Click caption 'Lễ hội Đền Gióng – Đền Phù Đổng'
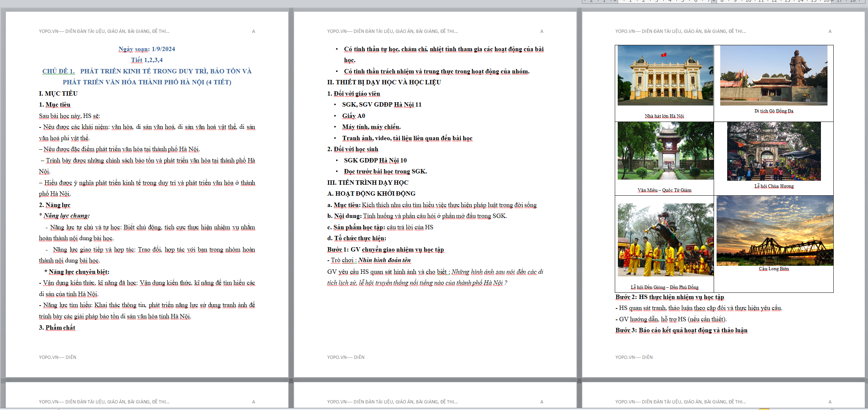 pyautogui.click(x=664, y=287)
